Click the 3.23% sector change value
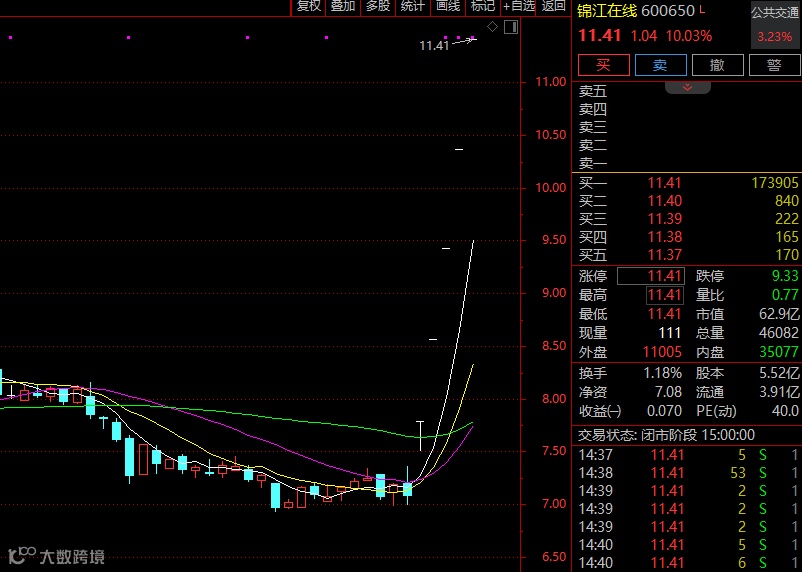The image size is (802, 572). coord(774,37)
